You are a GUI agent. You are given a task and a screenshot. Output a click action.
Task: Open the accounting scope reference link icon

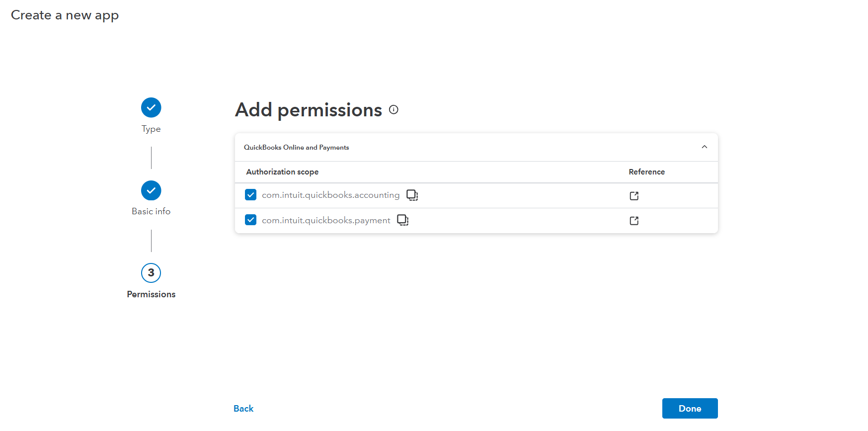pyautogui.click(x=634, y=196)
